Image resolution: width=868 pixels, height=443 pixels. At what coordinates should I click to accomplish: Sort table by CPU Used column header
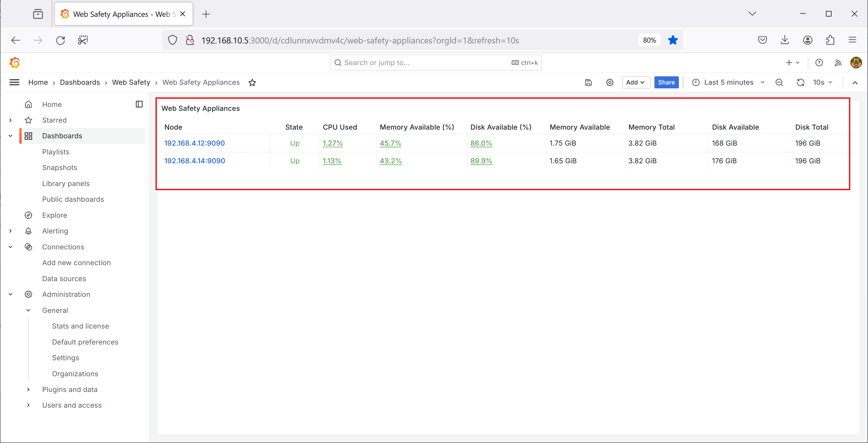[340, 127]
